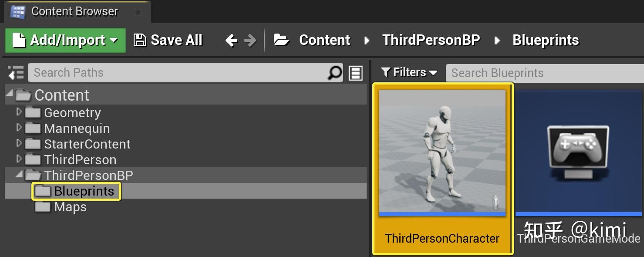644x257 pixels.
Task: Click the folder icon before Content breadcrumb
Action: (x=281, y=40)
